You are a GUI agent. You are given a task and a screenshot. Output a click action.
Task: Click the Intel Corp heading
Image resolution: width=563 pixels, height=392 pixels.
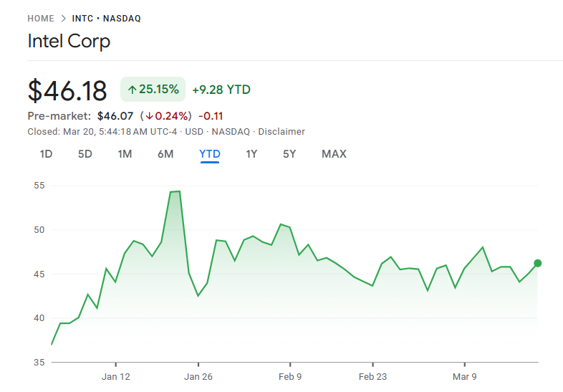(69, 42)
